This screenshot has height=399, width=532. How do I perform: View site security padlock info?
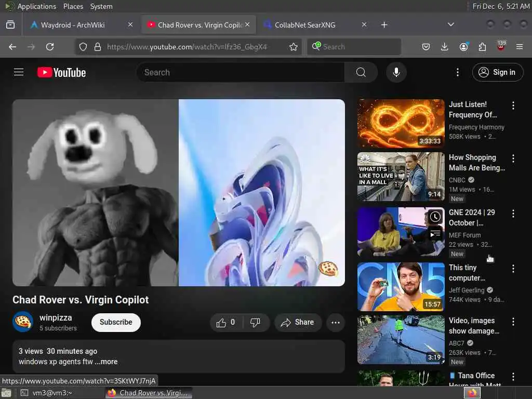[x=98, y=47]
